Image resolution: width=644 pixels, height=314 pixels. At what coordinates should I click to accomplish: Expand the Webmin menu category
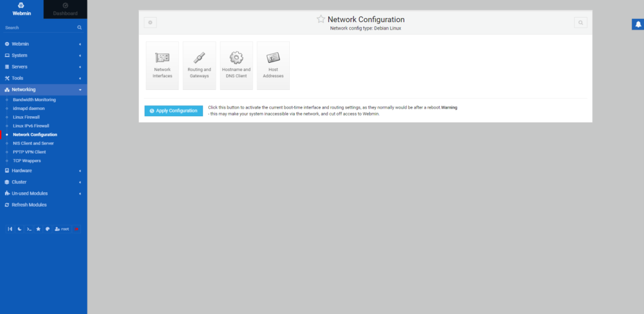(43, 44)
